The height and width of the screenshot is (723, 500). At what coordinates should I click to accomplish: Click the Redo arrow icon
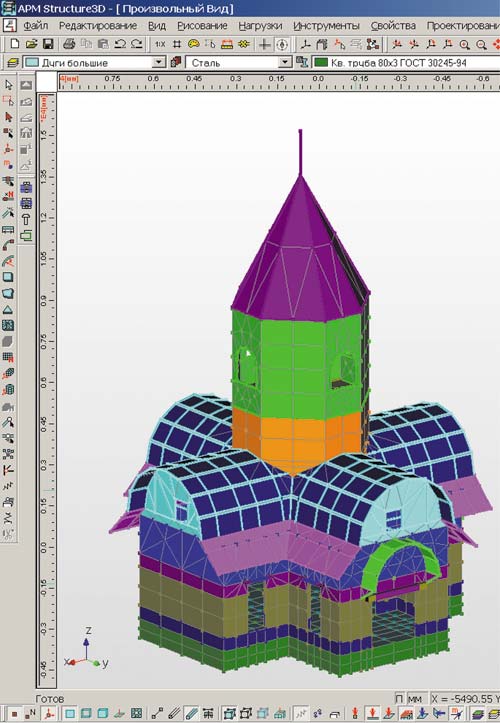pyautogui.click(x=137, y=44)
